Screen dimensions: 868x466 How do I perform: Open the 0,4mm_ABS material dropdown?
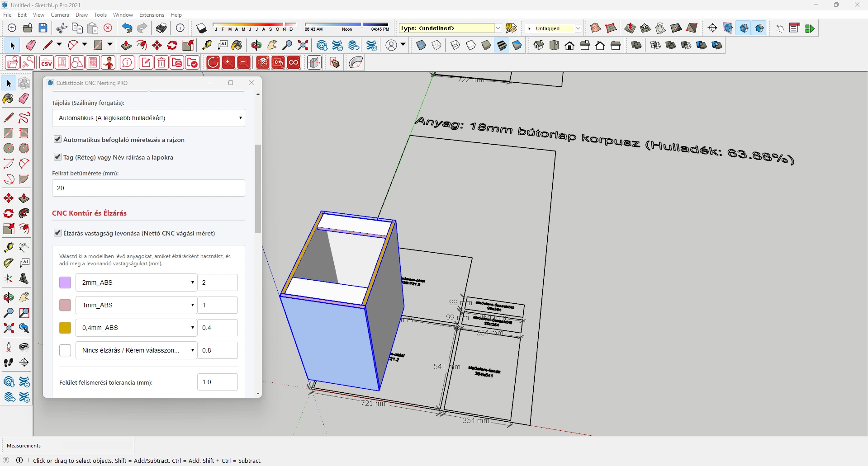click(x=136, y=328)
